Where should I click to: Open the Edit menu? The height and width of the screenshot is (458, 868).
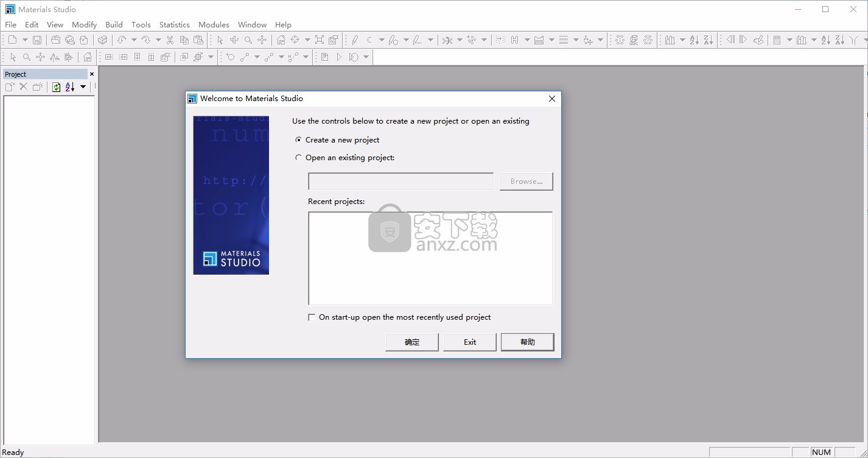coord(32,24)
